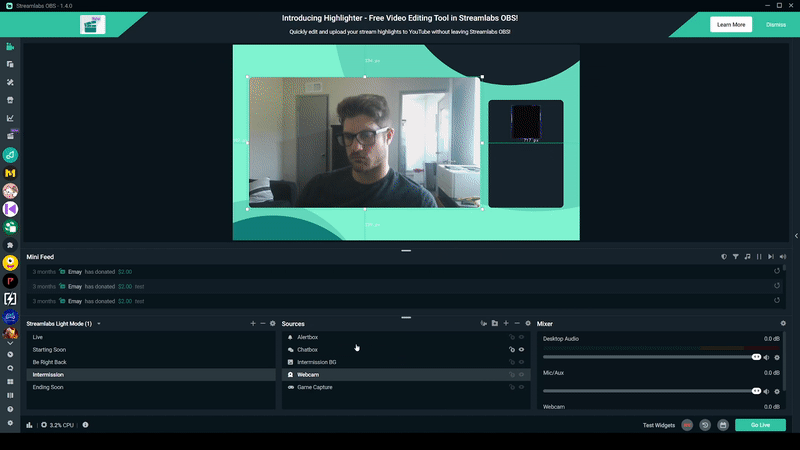The height and width of the screenshot is (450, 800).
Task: Dismiss the Highlighter banner
Action: coord(776,24)
